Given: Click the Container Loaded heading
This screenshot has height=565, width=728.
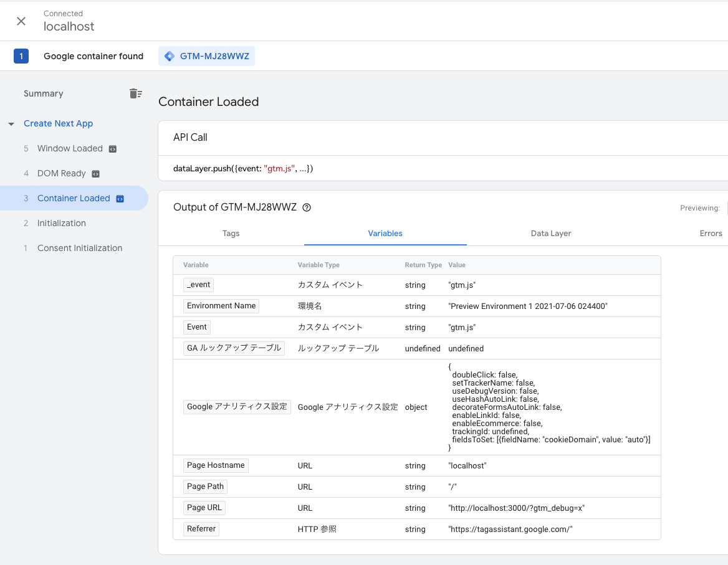Looking at the screenshot, I should point(208,102).
